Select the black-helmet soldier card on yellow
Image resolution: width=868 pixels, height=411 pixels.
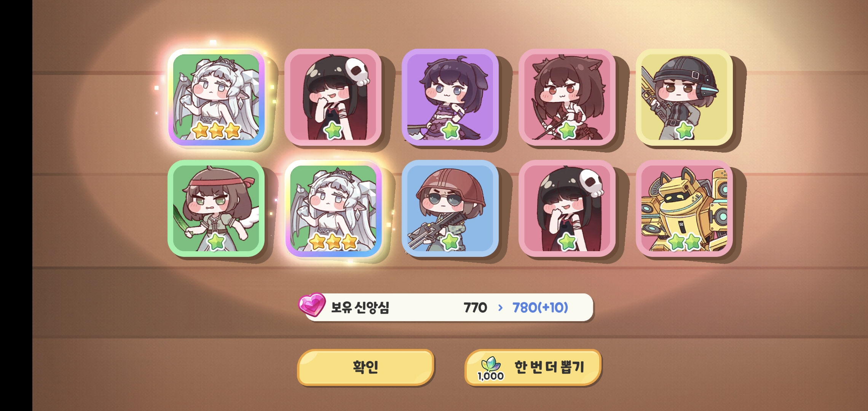[x=684, y=97]
